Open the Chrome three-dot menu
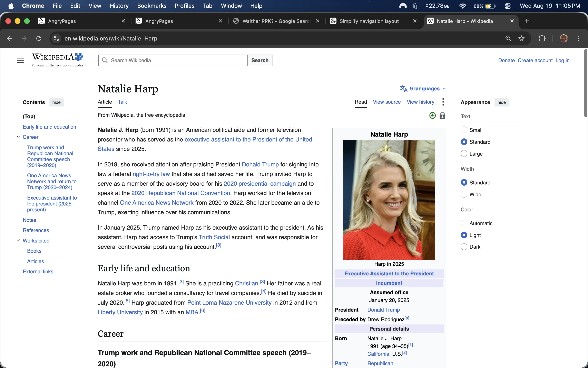The image size is (588, 368). click(579, 38)
